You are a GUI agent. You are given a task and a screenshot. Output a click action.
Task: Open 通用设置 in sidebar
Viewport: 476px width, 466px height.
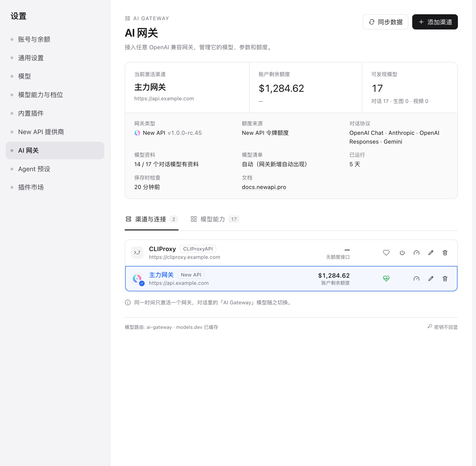click(x=55, y=58)
